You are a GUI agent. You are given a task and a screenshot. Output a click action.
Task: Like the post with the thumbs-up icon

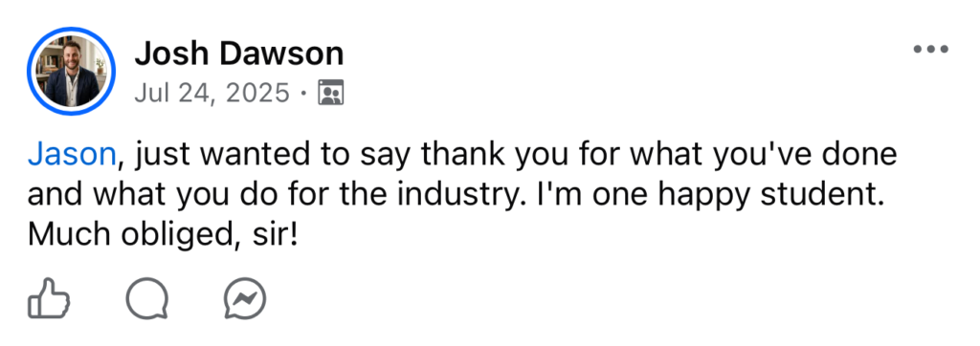(x=49, y=298)
